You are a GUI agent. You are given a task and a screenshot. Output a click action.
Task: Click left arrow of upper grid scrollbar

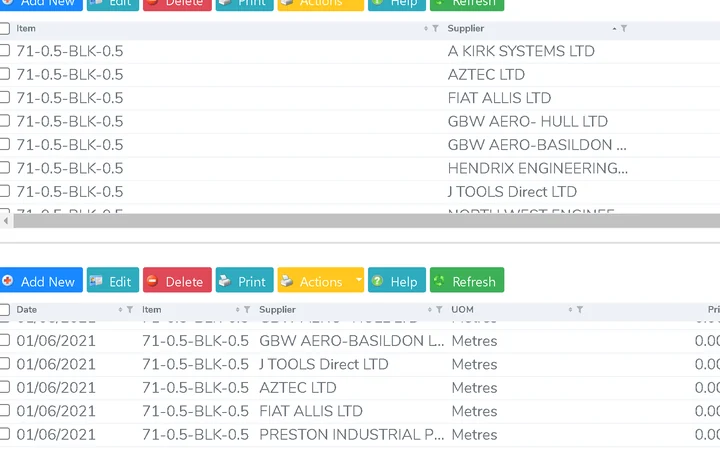6,221
